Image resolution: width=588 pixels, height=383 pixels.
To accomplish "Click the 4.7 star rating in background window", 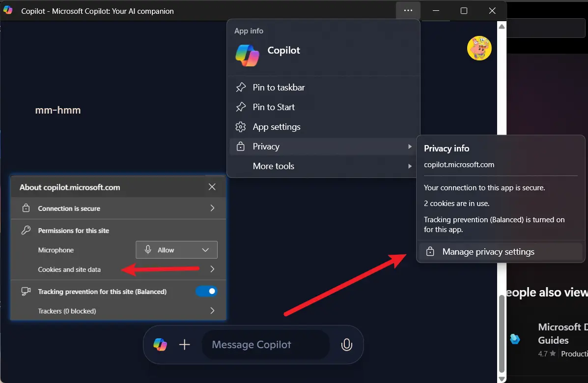I will tap(547, 354).
